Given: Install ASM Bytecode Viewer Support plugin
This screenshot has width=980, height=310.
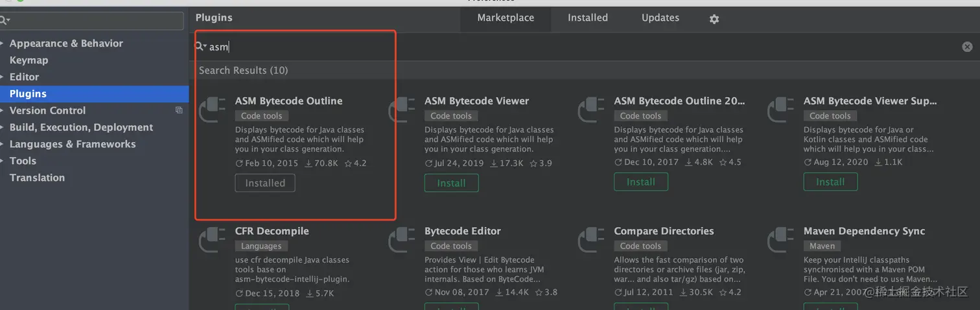Looking at the screenshot, I should coord(830,182).
